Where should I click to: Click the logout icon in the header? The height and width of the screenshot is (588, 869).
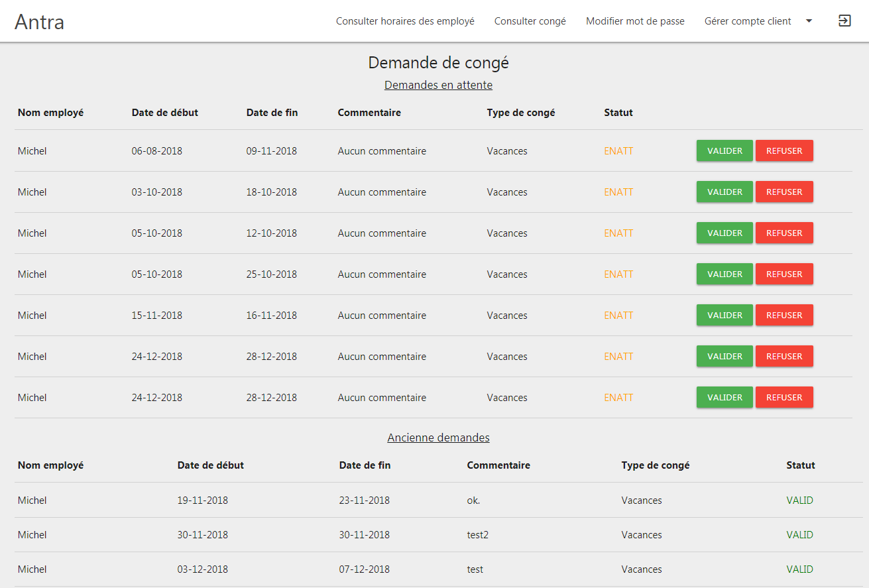pyautogui.click(x=844, y=21)
